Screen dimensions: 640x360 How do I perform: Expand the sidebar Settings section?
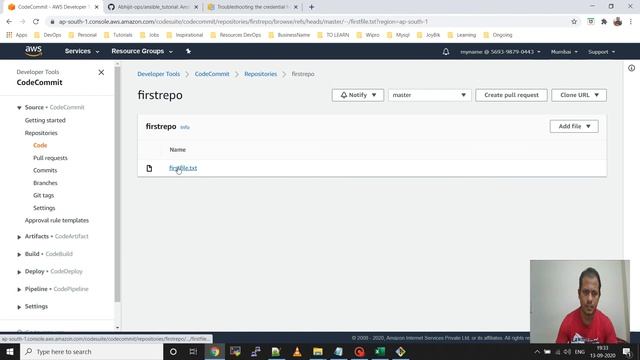click(x=19, y=307)
